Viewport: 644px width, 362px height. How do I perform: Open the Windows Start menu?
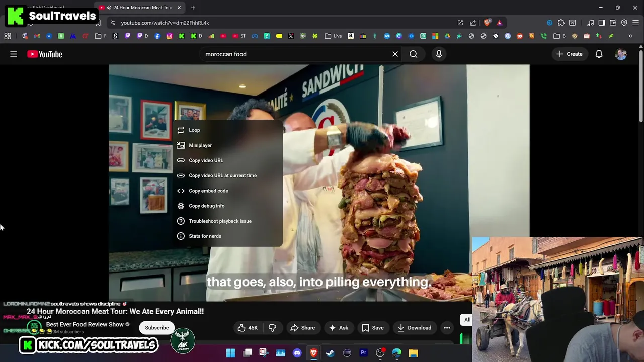click(x=230, y=353)
